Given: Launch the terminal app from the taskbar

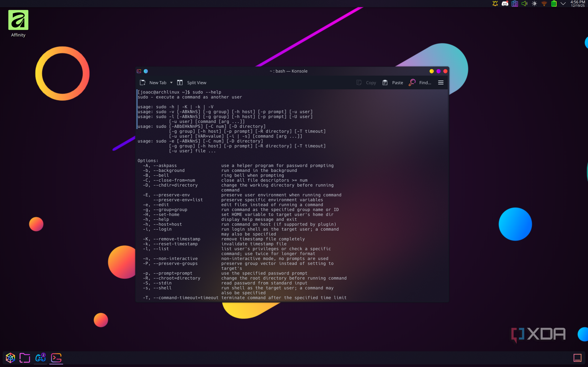Looking at the screenshot, I should click(x=56, y=358).
